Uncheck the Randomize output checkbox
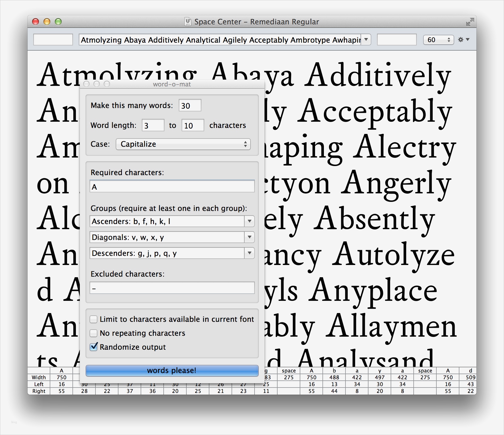 coord(93,347)
